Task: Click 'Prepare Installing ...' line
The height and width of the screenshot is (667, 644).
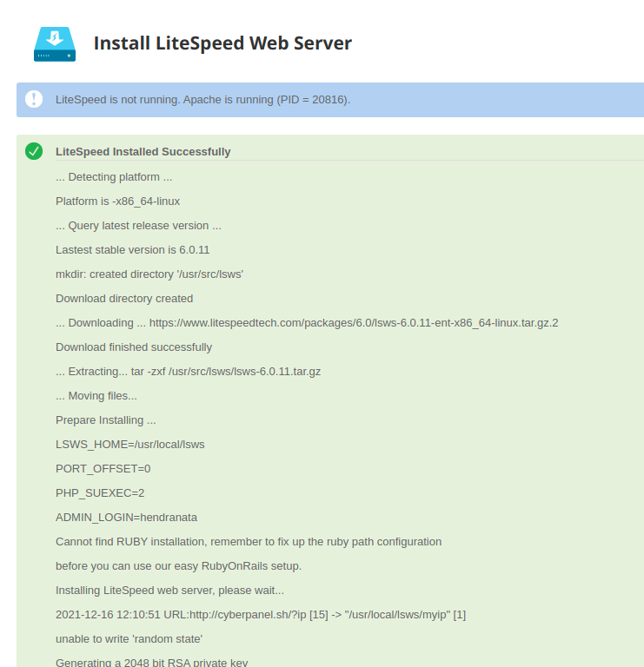Action: coord(106,420)
